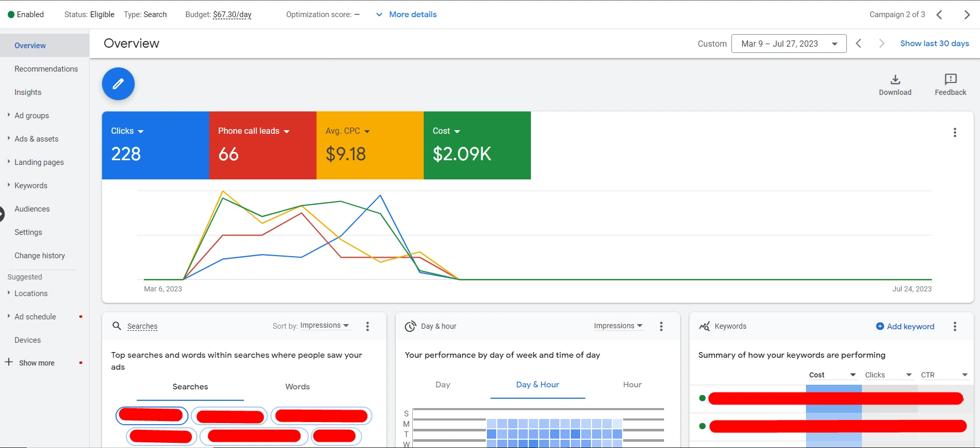980x448 pixels.
Task: Change Sort by Impressions dropdown
Action: pos(325,326)
